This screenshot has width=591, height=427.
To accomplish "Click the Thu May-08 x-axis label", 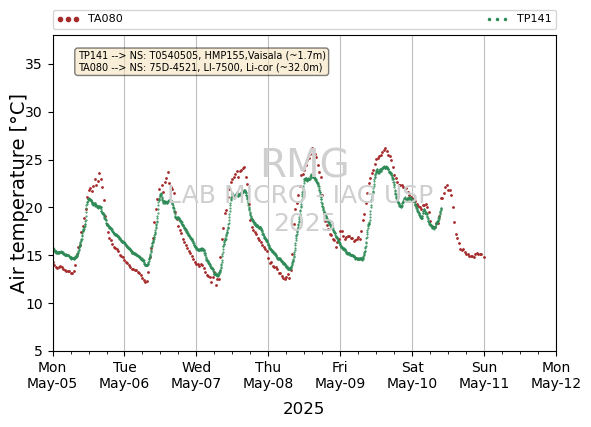I will click(268, 375).
